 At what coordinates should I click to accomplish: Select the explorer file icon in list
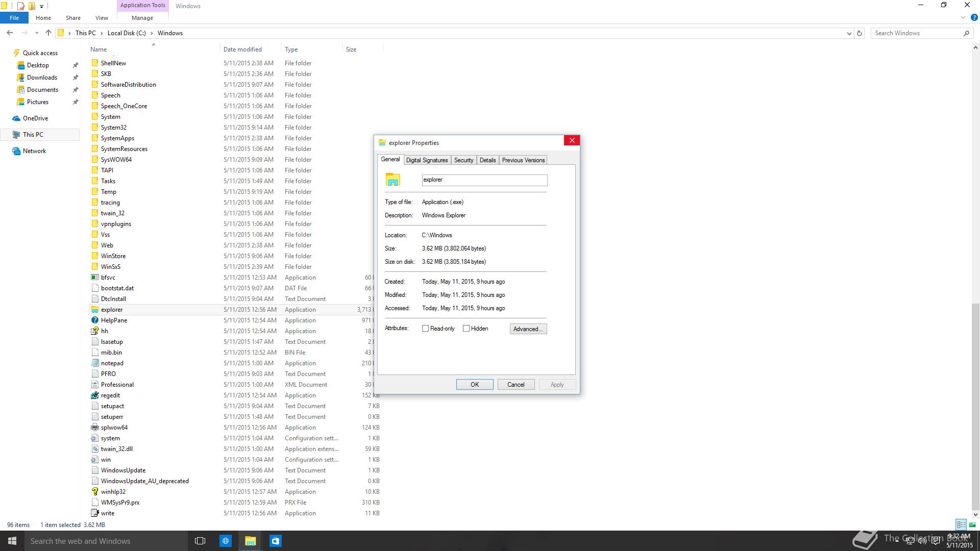(94, 310)
